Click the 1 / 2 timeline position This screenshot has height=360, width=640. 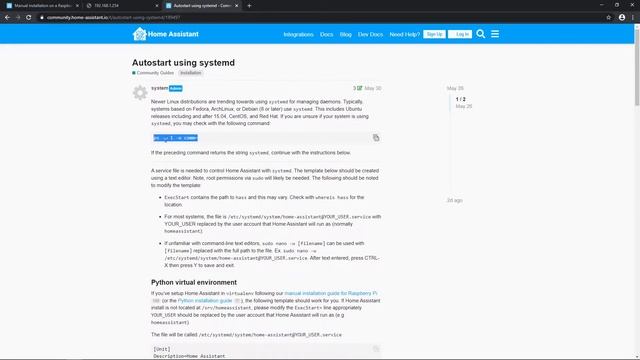point(460,99)
